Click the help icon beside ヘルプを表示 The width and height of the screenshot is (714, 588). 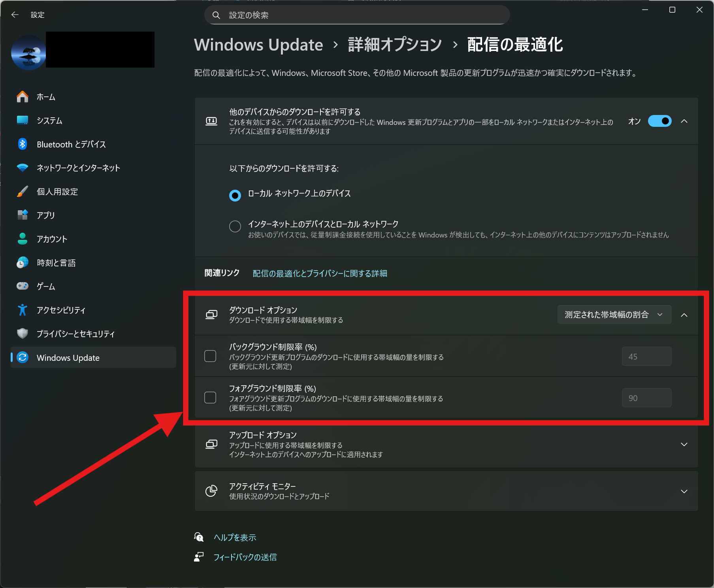coord(199,537)
